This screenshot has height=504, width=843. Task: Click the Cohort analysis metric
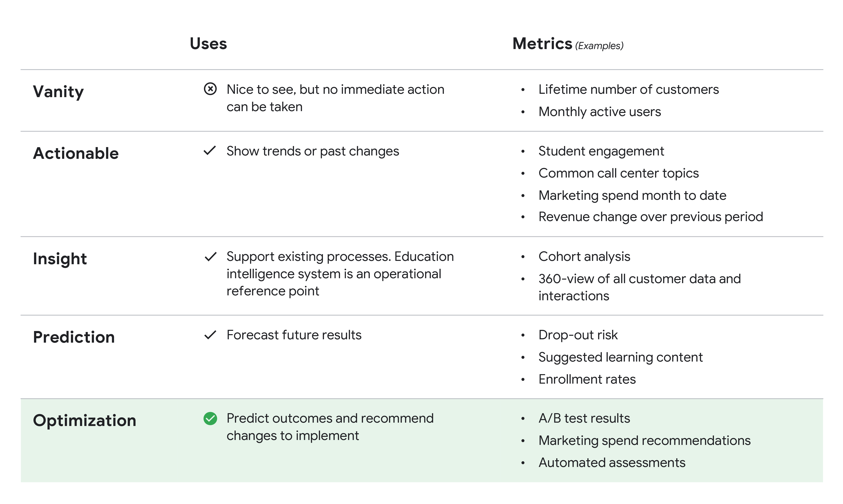[x=584, y=257]
